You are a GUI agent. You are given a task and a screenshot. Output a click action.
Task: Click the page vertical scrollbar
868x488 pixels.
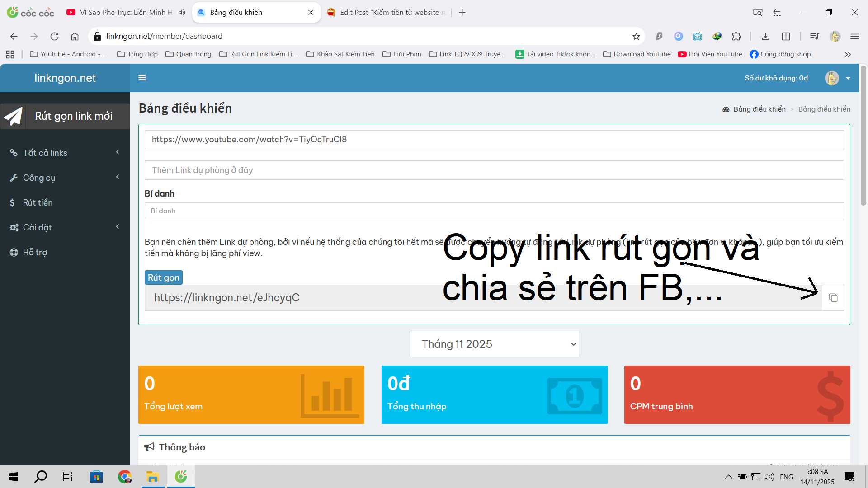(863, 136)
